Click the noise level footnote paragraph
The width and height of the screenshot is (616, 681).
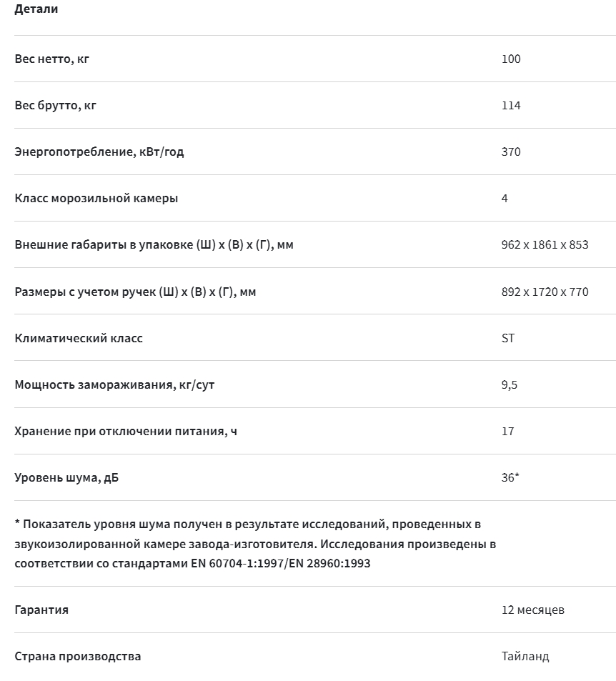[255, 543]
